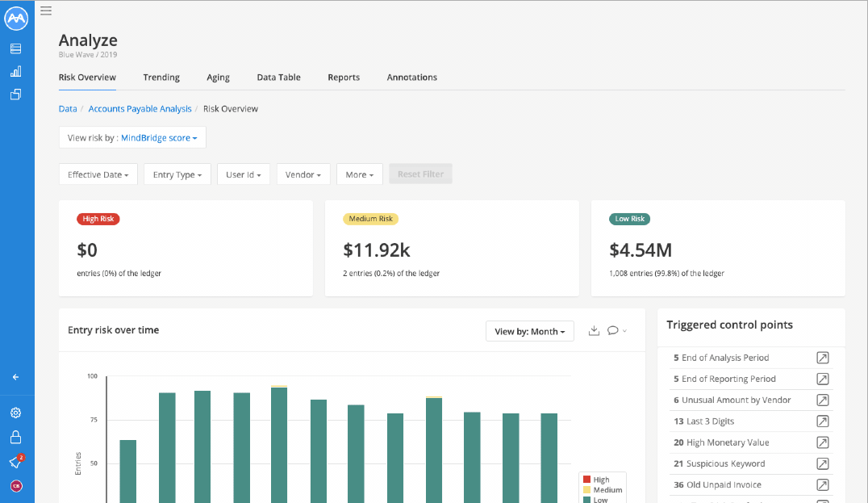Click the $0 high risk amount
The image size is (868, 503).
[x=87, y=250]
